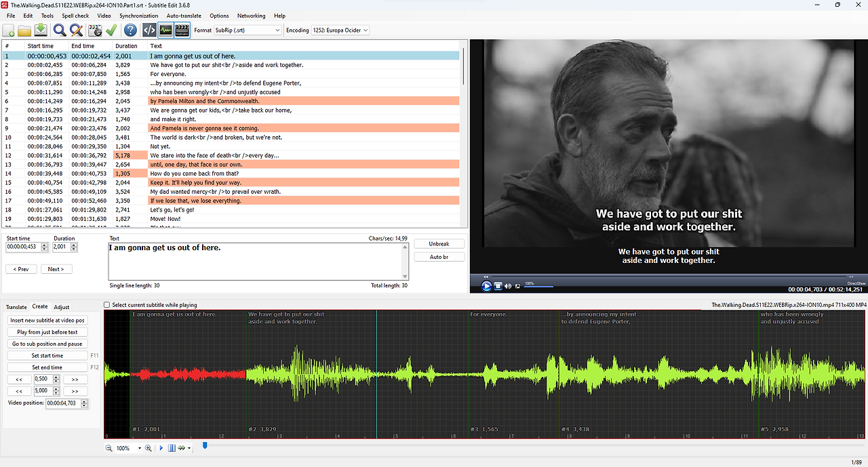Step the Duration spinner arrows
Image resolution: width=868 pixels, height=467 pixels.
coord(75,247)
